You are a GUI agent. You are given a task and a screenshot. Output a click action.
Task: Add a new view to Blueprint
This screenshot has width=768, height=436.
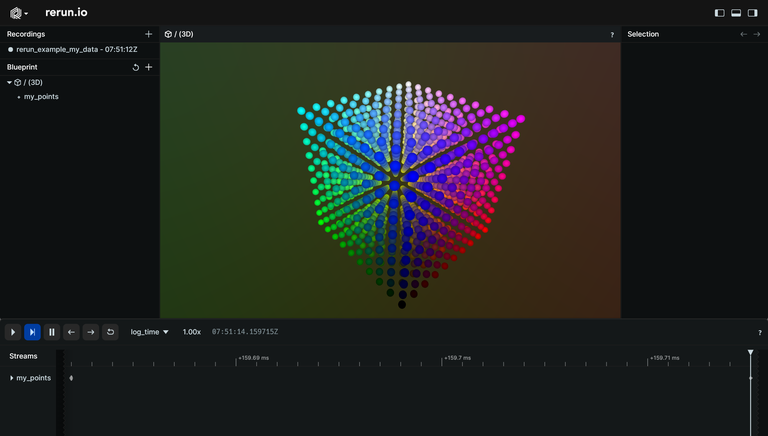coord(149,67)
